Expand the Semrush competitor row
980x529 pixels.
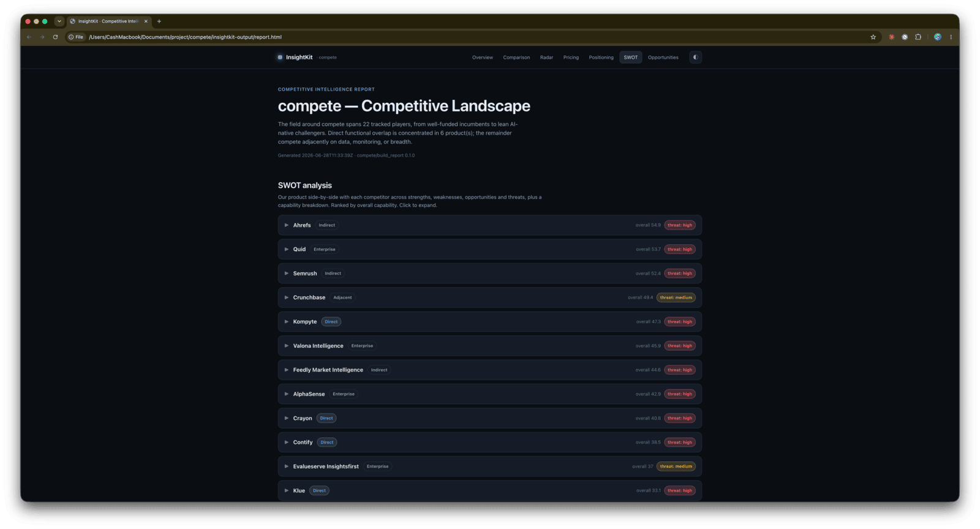point(489,274)
